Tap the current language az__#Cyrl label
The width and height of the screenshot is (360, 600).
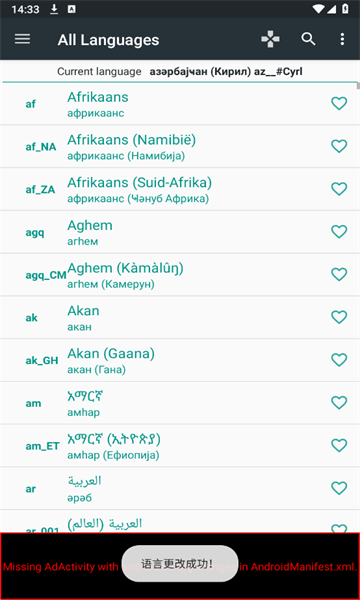point(226,72)
